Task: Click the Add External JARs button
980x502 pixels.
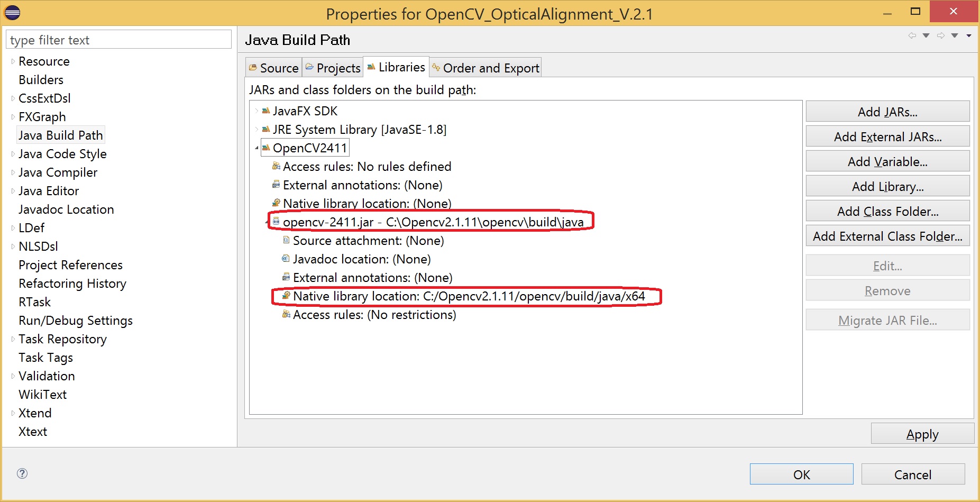Action: [x=887, y=136]
